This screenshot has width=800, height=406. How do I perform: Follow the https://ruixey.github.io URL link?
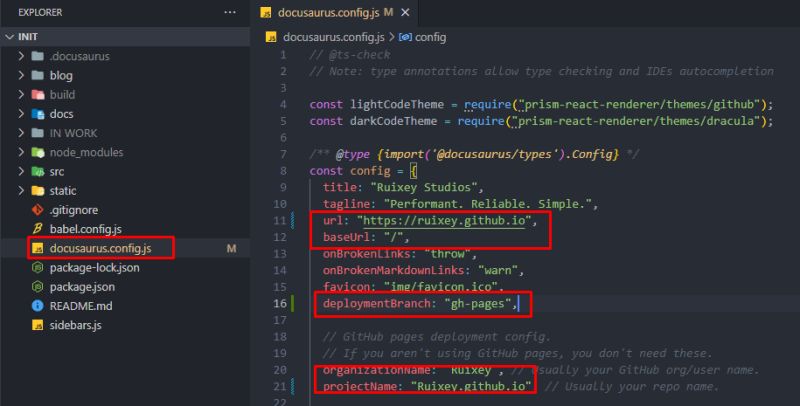[x=444, y=220]
